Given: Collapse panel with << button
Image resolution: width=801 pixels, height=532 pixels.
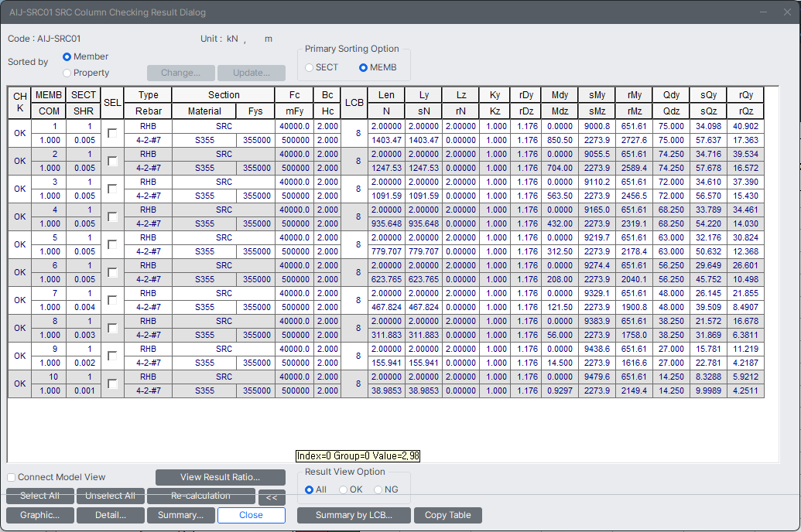Looking at the screenshot, I should tap(272, 497).
